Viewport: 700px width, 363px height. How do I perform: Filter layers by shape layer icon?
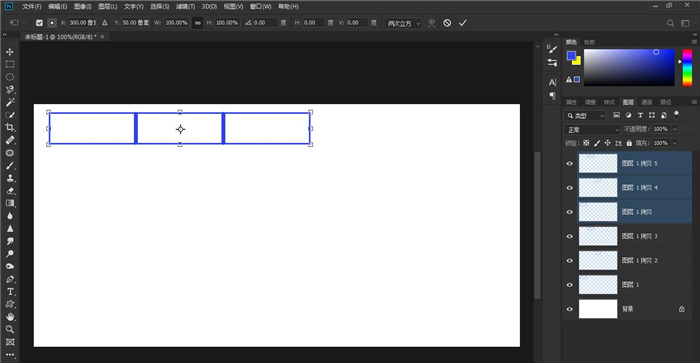(x=652, y=115)
